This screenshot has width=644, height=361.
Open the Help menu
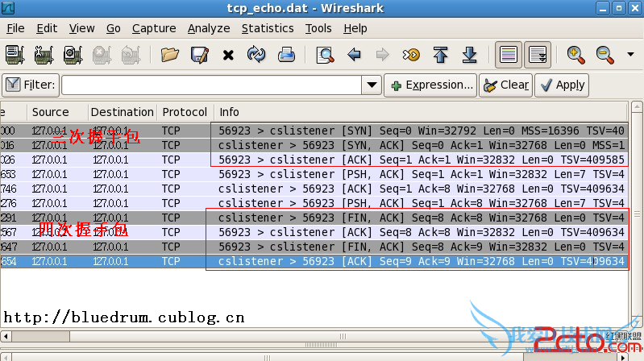(x=355, y=28)
